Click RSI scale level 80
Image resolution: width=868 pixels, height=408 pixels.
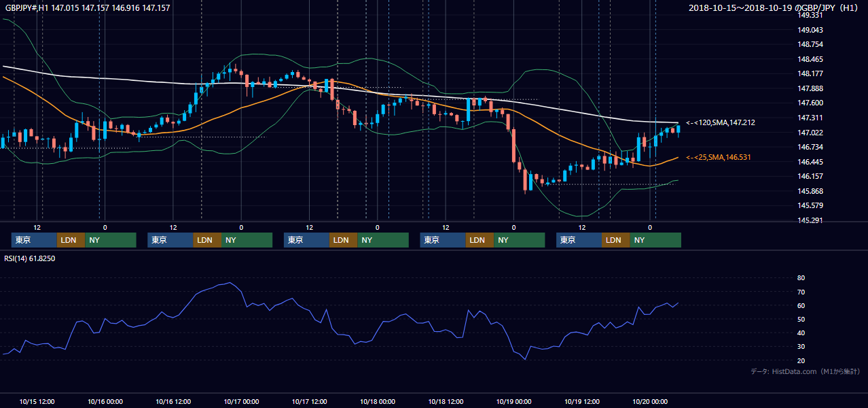[801, 278]
